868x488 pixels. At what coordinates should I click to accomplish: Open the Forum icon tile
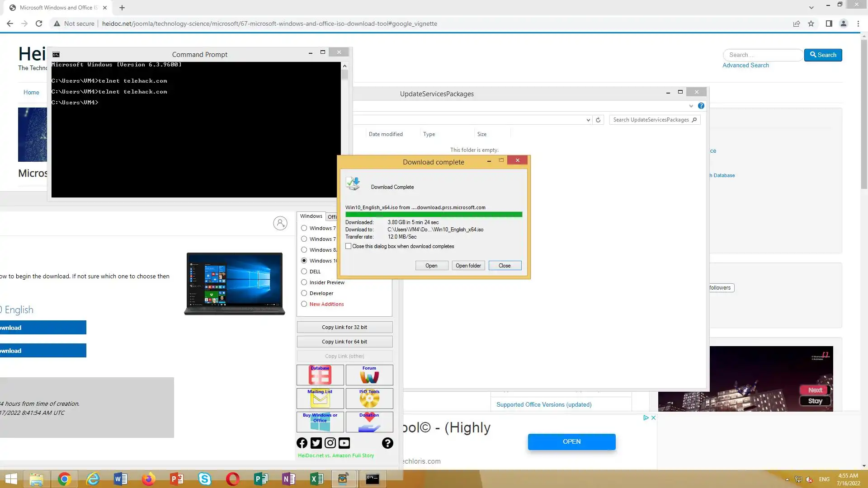(x=369, y=375)
